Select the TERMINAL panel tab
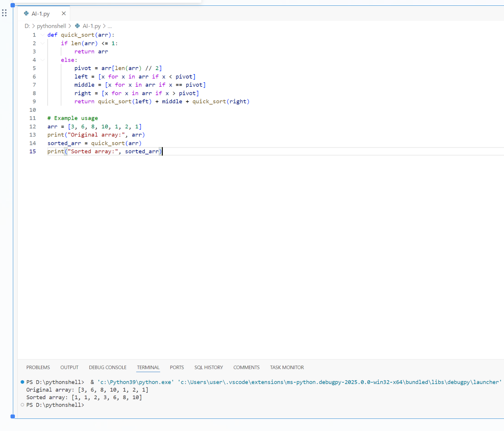 coord(148,367)
